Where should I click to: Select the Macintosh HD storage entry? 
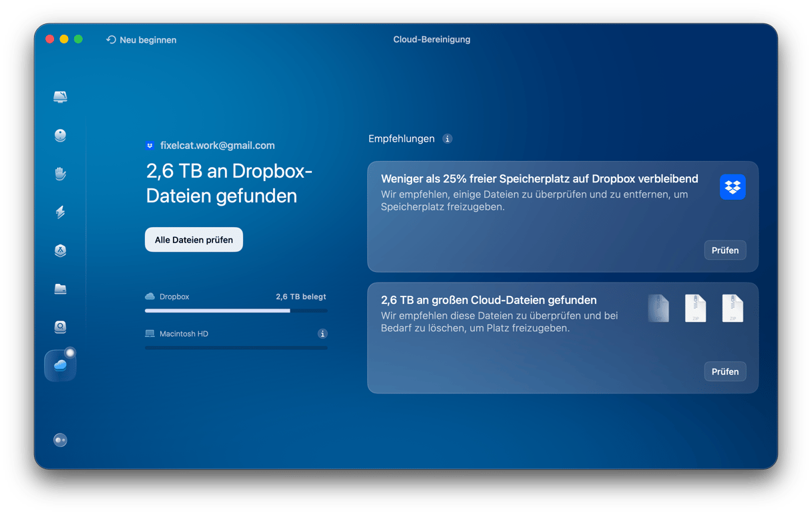pyautogui.click(x=184, y=333)
